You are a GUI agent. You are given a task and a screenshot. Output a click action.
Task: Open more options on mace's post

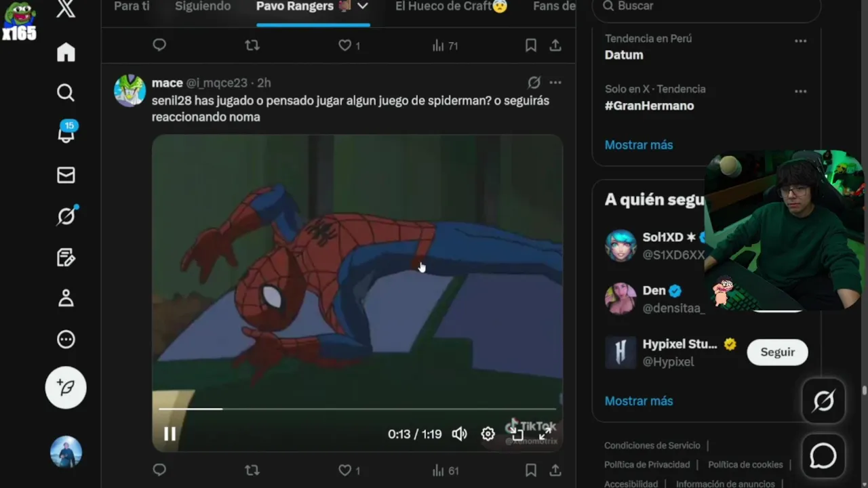[x=555, y=83]
